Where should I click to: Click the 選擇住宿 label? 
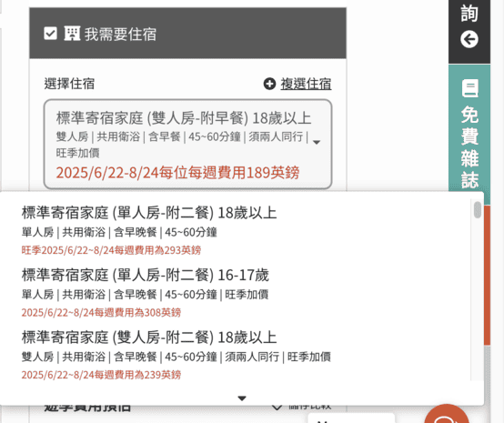click(69, 84)
